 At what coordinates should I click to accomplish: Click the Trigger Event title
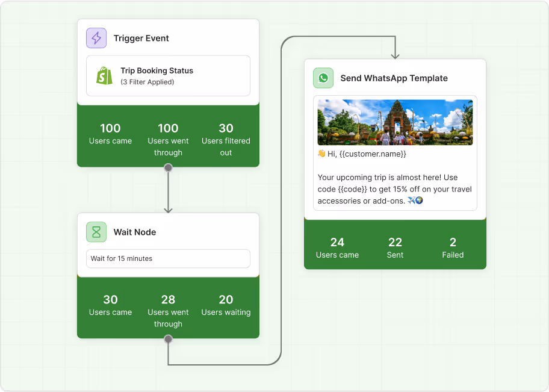141,38
